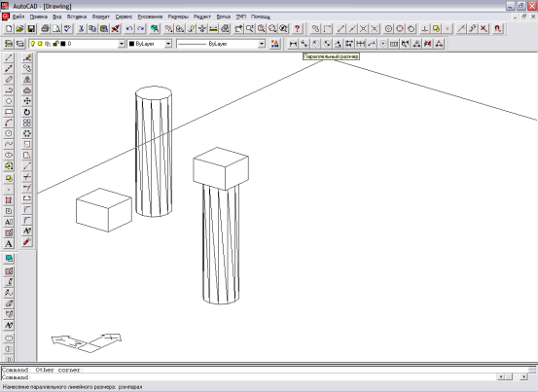
Task: Choose the Array modify tool
Action: (x=27, y=123)
